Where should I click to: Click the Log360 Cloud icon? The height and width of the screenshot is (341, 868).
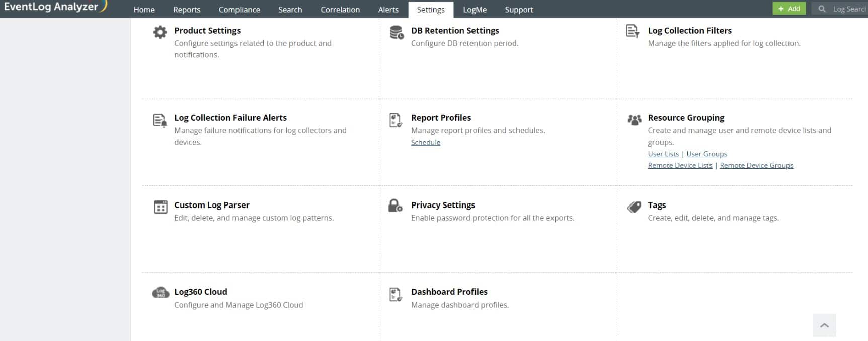[161, 293]
